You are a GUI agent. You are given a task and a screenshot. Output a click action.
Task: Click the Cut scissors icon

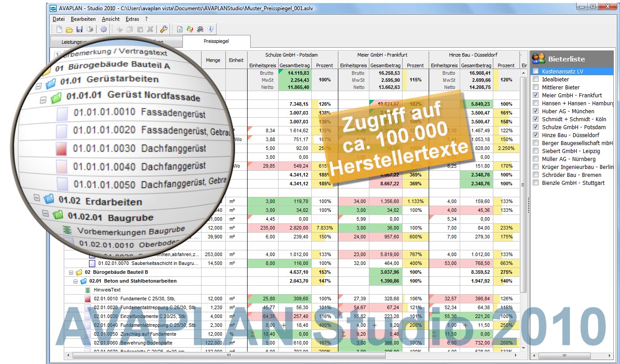pos(119,30)
